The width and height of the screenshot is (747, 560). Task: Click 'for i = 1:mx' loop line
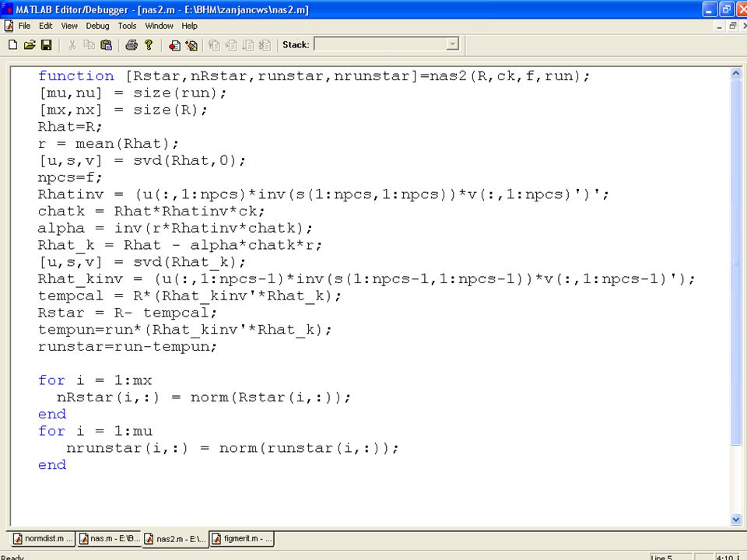pos(95,380)
